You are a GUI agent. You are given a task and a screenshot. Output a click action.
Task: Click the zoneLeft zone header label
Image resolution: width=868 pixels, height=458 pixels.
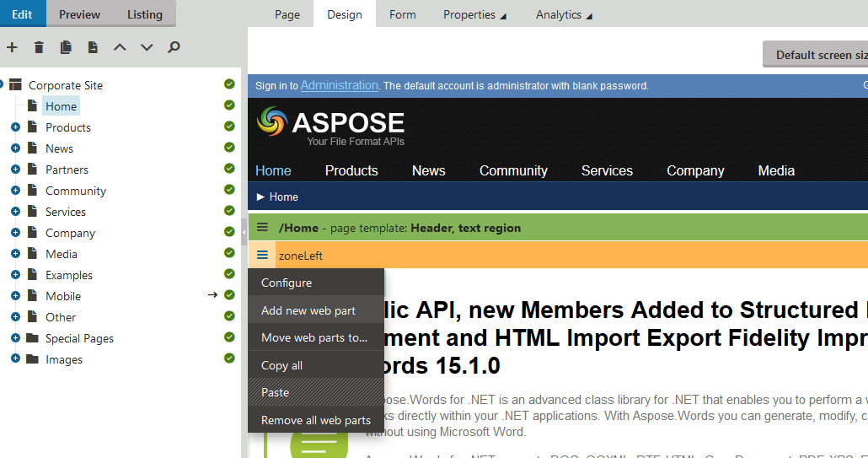tap(301, 256)
